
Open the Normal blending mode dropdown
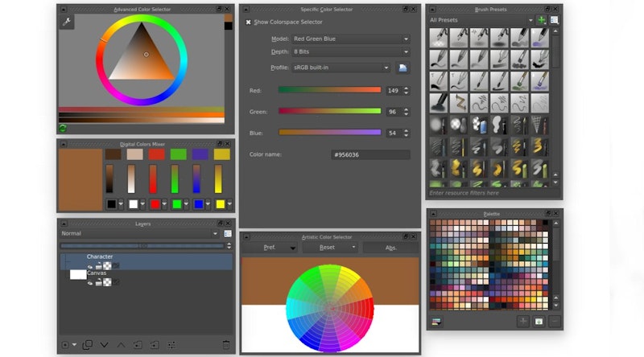click(140, 233)
